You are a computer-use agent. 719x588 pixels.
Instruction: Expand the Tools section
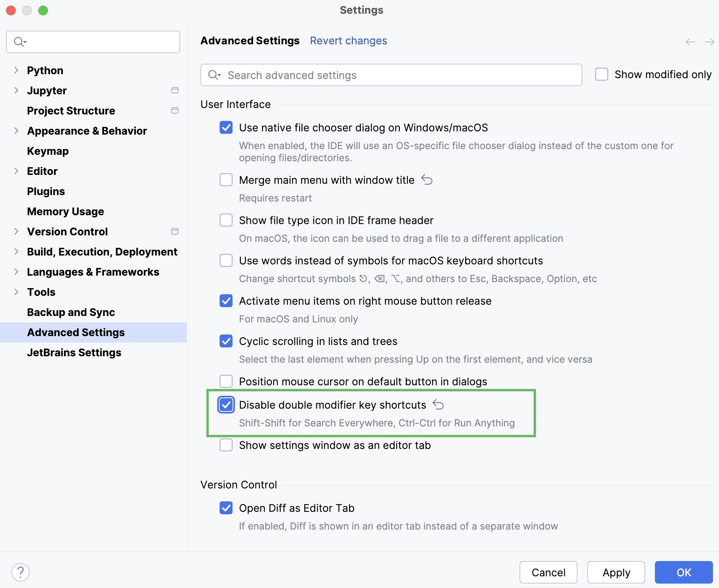pyautogui.click(x=16, y=292)
